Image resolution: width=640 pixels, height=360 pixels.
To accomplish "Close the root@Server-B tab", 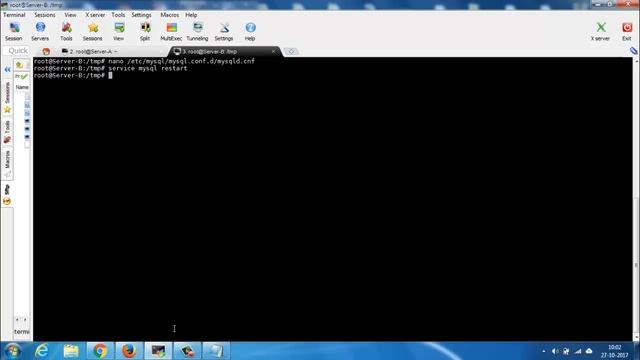I will click(273, 51).
